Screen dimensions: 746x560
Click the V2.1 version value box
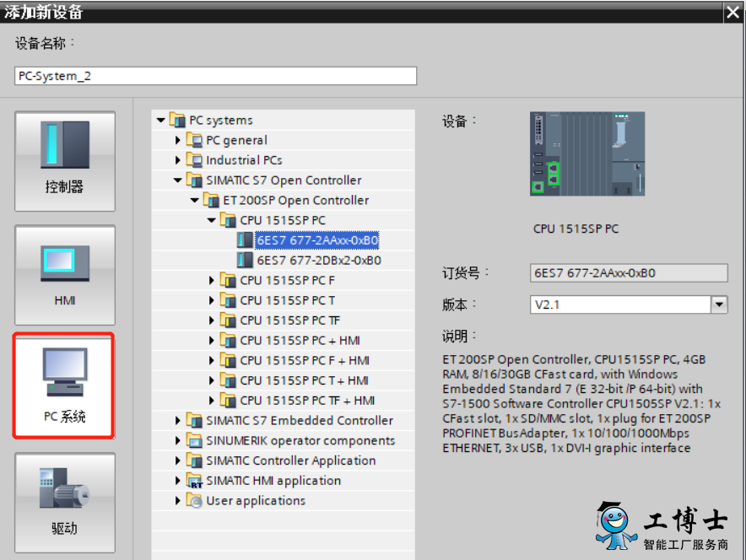pyautogui.click(x=620, y=304)
